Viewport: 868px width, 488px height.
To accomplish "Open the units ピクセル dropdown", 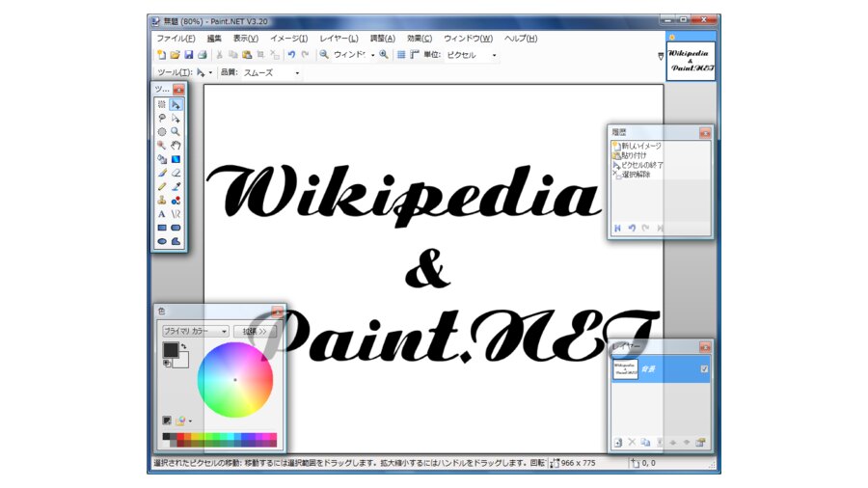I will click(472, 55).
